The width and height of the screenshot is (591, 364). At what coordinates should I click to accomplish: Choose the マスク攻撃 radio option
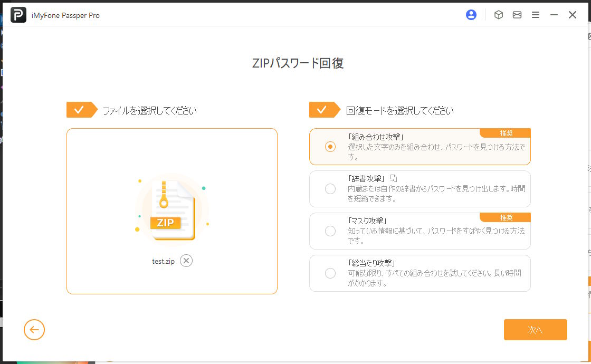[x=330, y=231]
